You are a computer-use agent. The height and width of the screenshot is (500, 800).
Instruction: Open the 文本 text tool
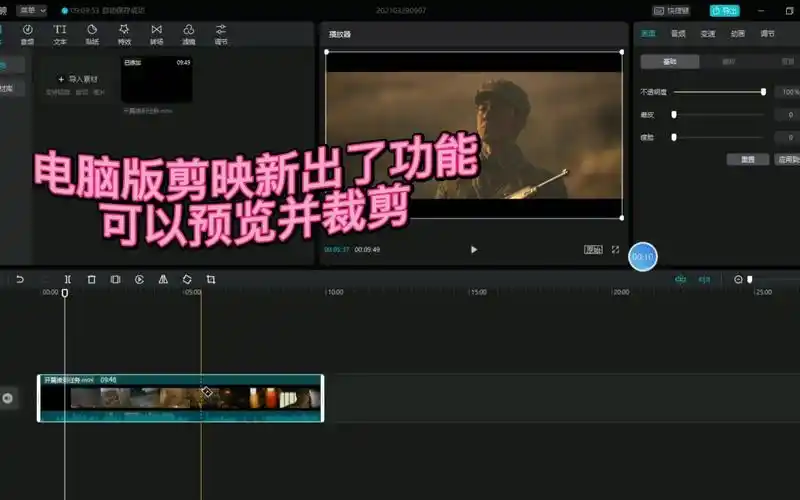coord(60,34)
